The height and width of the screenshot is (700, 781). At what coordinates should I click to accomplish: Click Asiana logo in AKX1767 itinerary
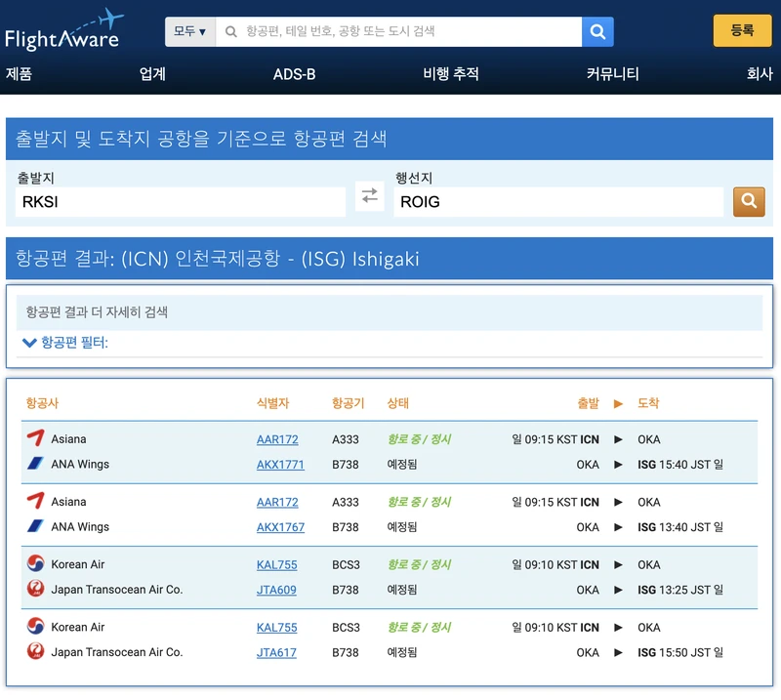36,501
